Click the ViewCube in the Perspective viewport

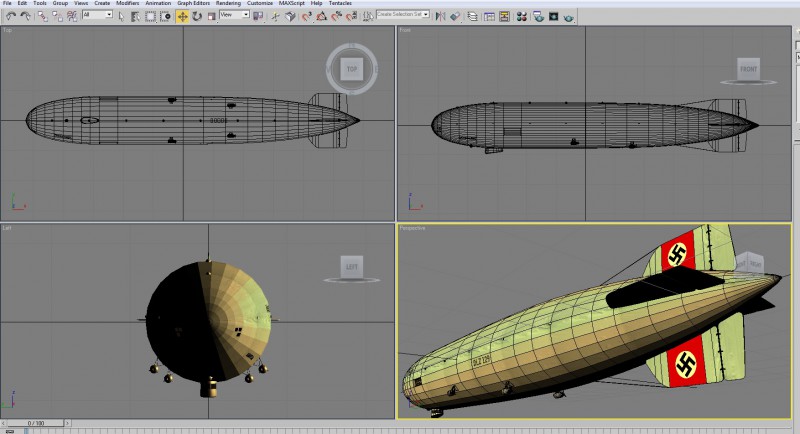pyautogui.click(x=751, y=263)
